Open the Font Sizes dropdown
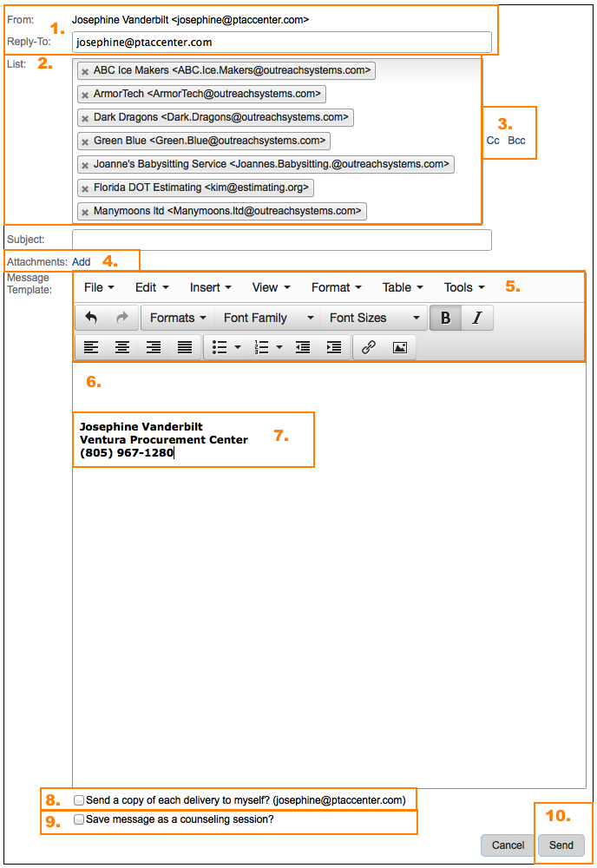597x868 pixels. click(374, 318)
